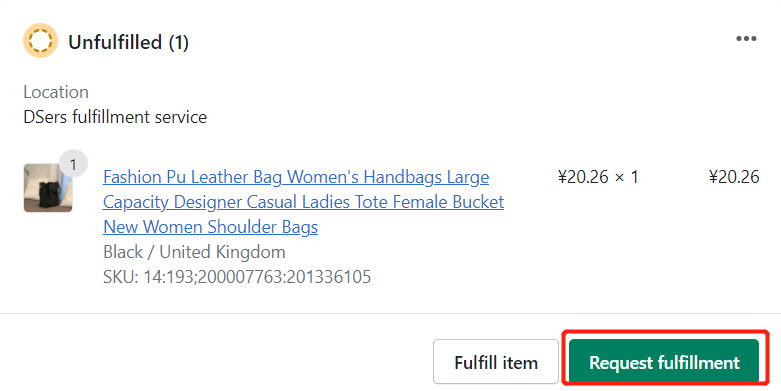Select the Unfulfilled (1) heading text
781x391 pixels.
[129, 42]
